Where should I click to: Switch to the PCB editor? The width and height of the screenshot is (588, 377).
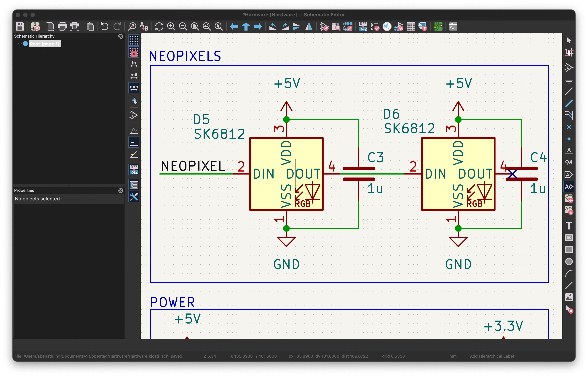pyautogui.click(x=438, y=26)
